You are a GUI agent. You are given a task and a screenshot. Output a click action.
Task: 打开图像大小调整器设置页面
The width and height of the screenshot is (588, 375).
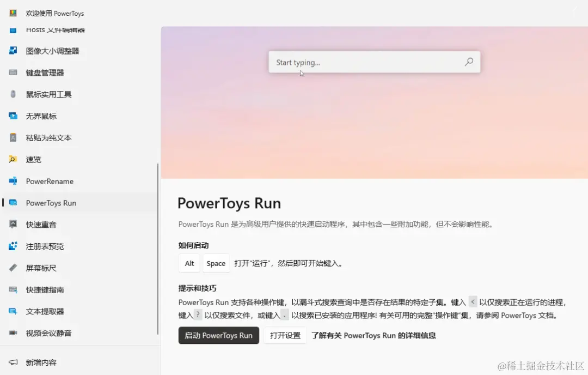click(54, 51)
